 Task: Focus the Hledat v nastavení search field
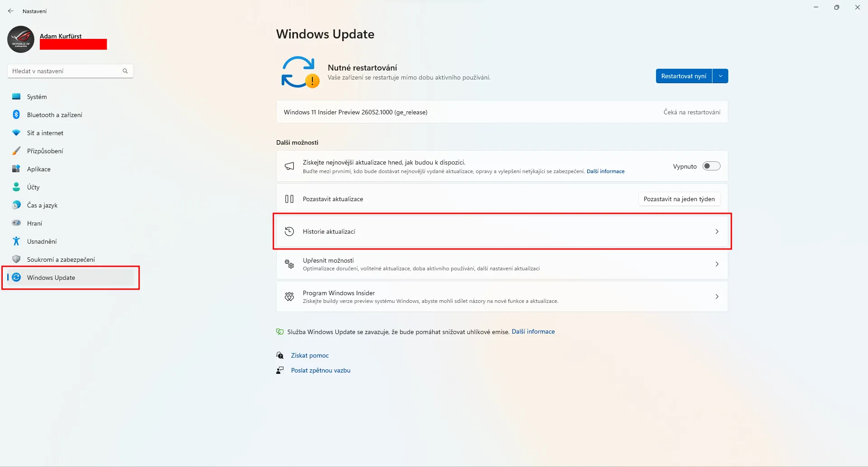pos(70,71)
